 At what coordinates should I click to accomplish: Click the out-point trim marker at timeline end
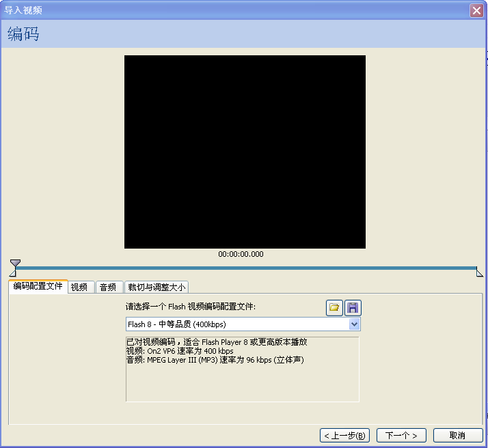pos(480,273)
